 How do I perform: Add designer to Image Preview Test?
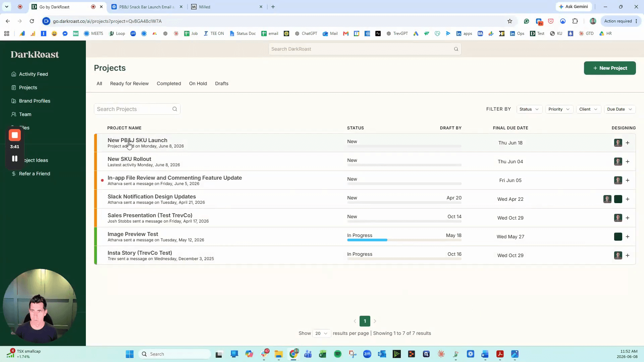(628, 237)
